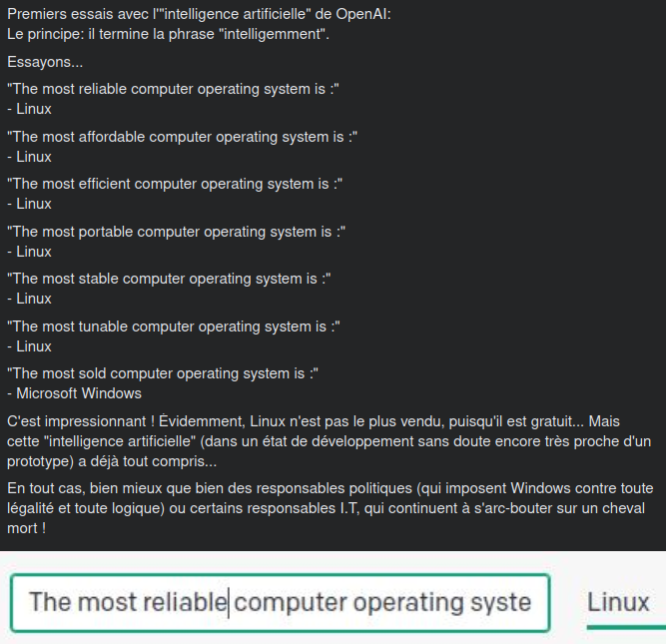Image resolution: width=666 pixels, height=644 pixels.
Task: Click the "Essayons..." line
Action: [45, 62]
